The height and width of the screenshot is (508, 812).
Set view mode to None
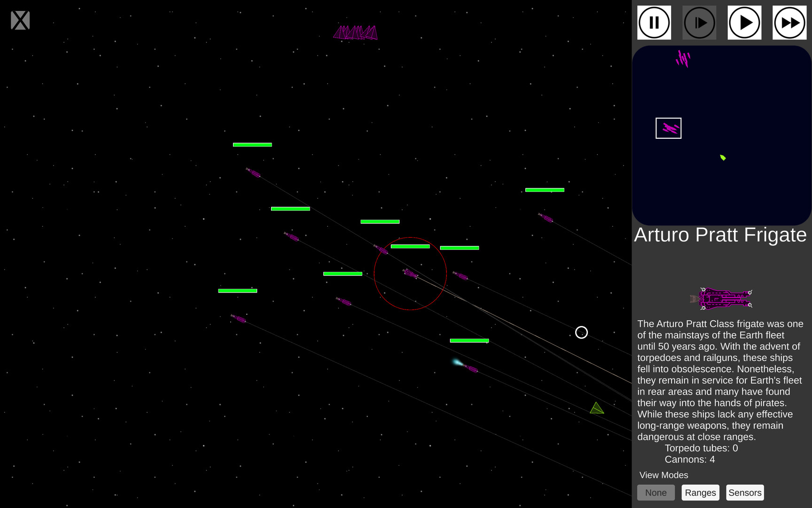[656, 492]
